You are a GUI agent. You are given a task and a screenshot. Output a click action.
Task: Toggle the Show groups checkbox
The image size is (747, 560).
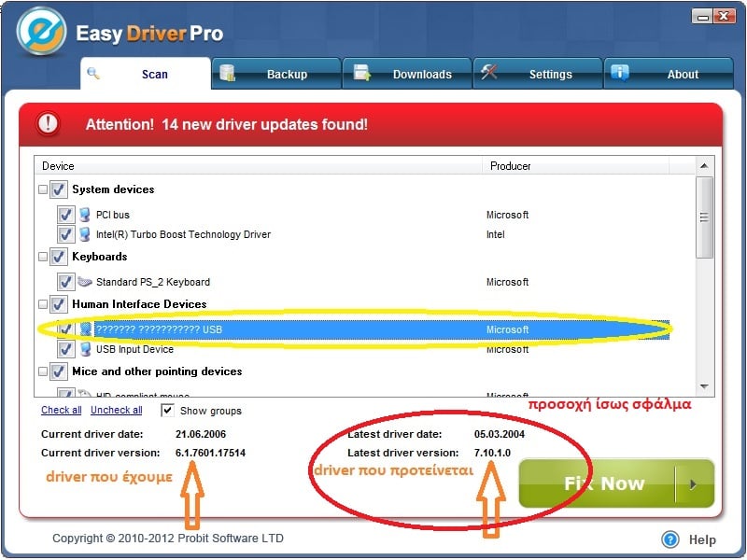tap(167, 410)
